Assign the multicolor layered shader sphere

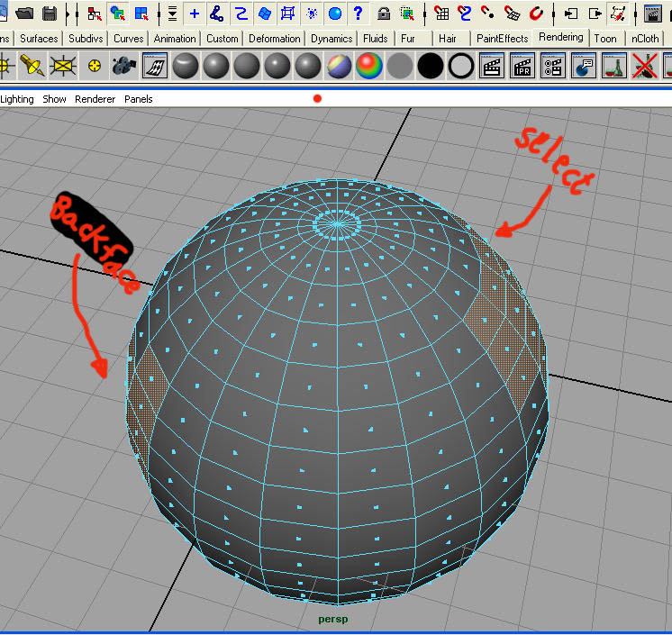pyautogui.click(x=339, y=66)
